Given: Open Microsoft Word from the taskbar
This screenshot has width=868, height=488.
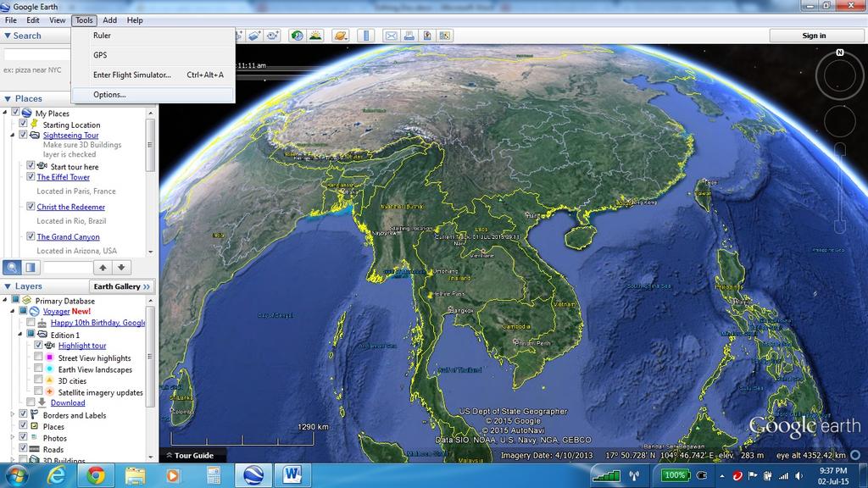Looking at the screenshot, I should point(292,475).
